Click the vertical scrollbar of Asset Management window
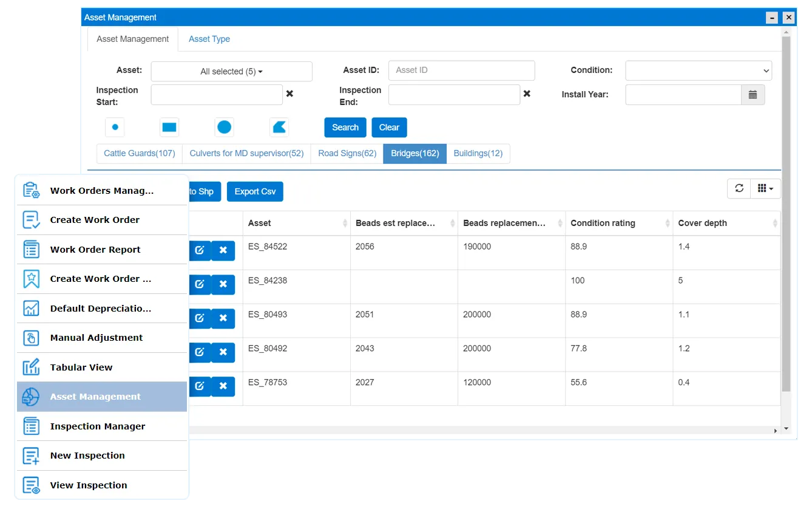 point(786,214)
